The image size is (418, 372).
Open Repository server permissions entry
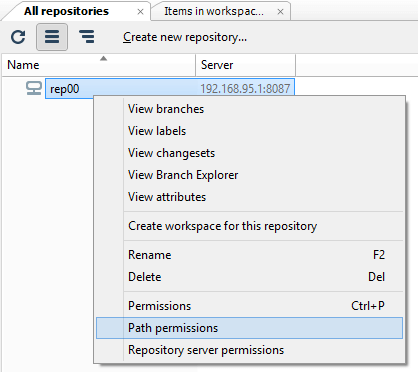point(249,350)
